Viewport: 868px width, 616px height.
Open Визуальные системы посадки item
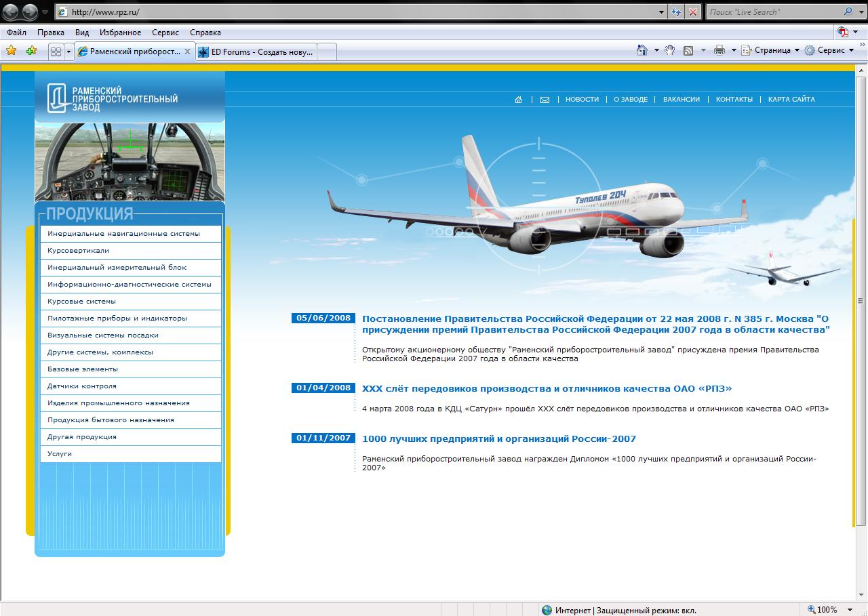click(x=131, y=335)
